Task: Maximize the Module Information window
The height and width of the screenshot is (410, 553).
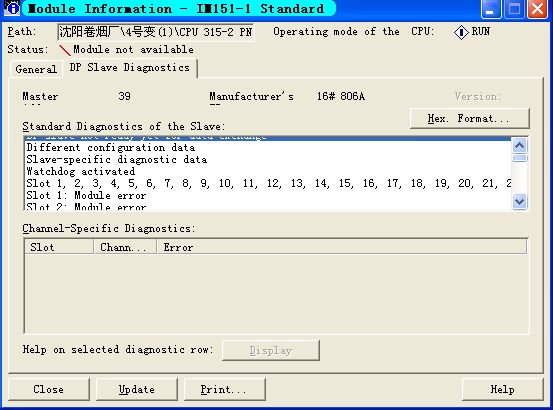Action: [x=514, y=9]
